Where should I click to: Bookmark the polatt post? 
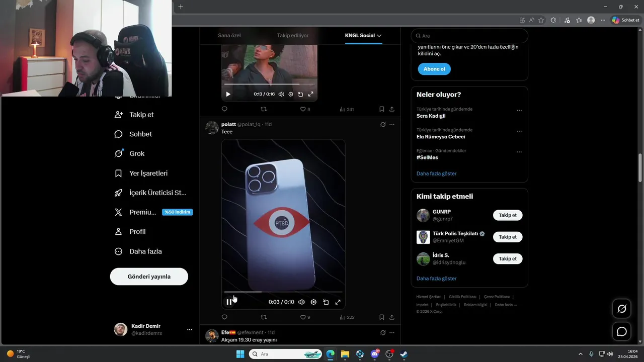pos(382,317)
